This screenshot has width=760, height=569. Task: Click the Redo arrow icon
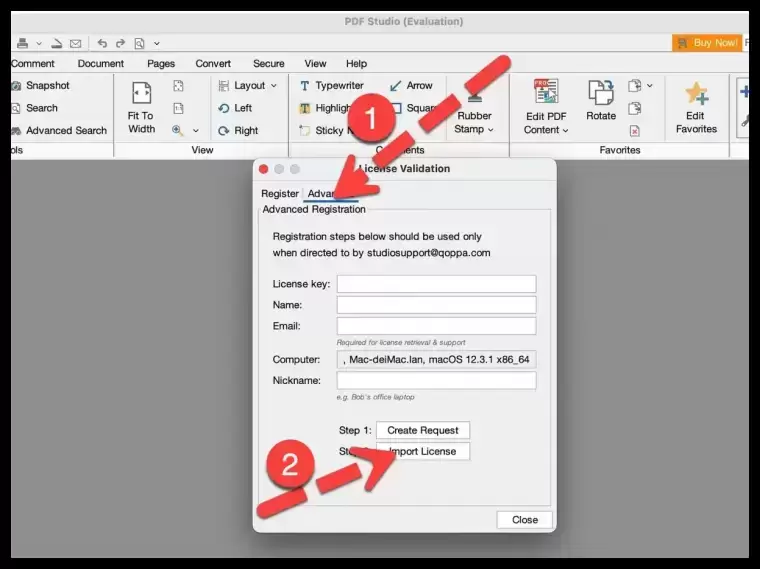pyautogui.click(x=120, y=43)
